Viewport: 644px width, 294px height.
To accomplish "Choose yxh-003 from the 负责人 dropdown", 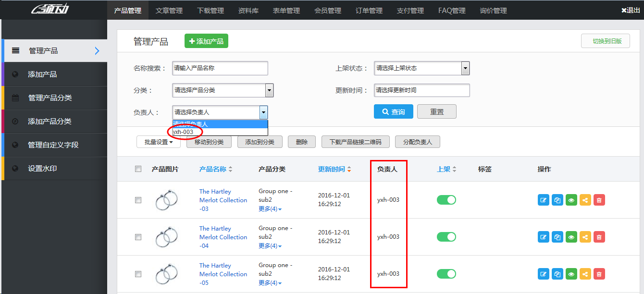I will click(x=184, y=131).
